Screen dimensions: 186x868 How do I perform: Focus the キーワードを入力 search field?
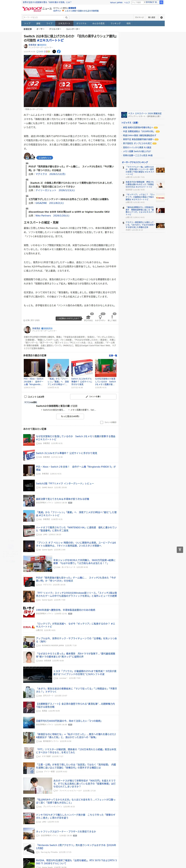44,18
